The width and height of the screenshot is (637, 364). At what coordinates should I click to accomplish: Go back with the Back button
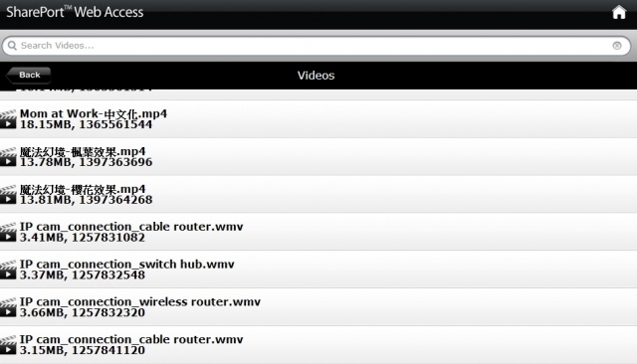[29, 75]
